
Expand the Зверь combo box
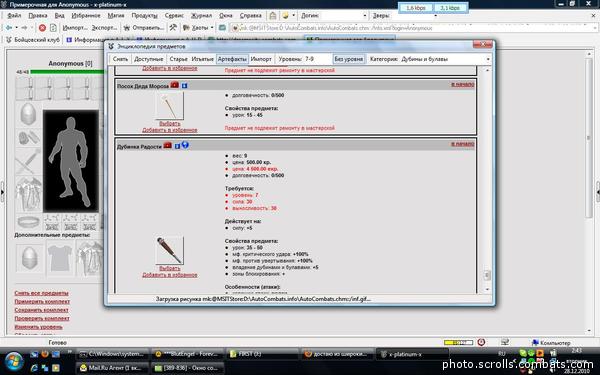pos(435,16)
